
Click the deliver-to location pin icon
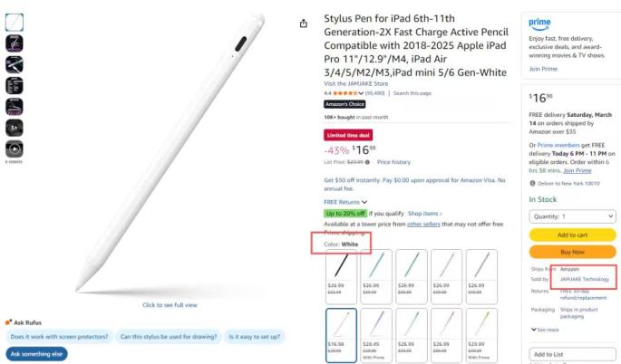(532, 183)
